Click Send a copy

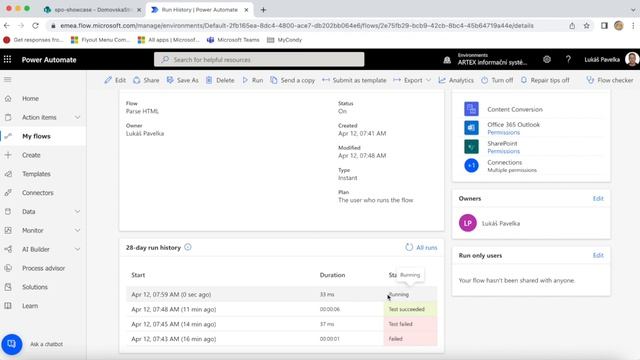pyautogui.click(x=293, y=80)
